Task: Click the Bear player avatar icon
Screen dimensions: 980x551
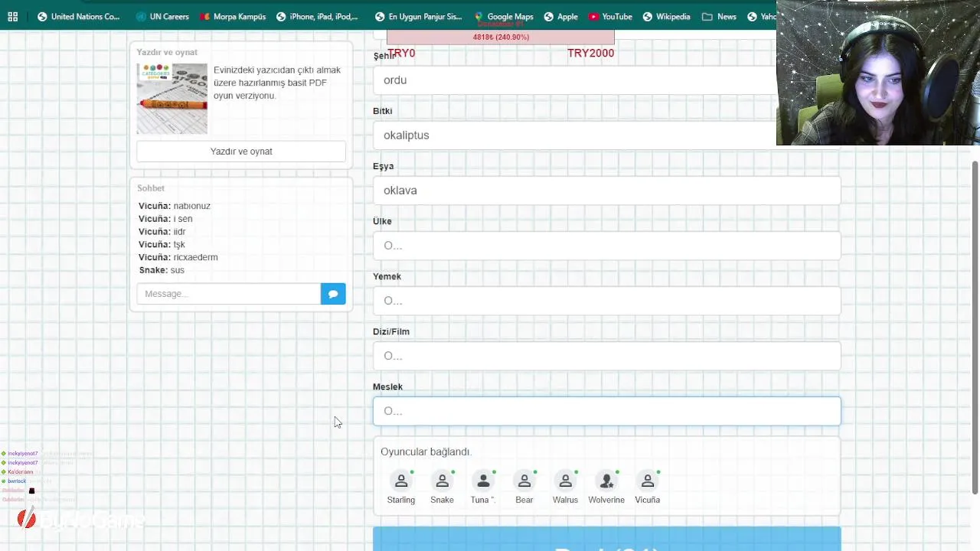Action: click(524, 481)
